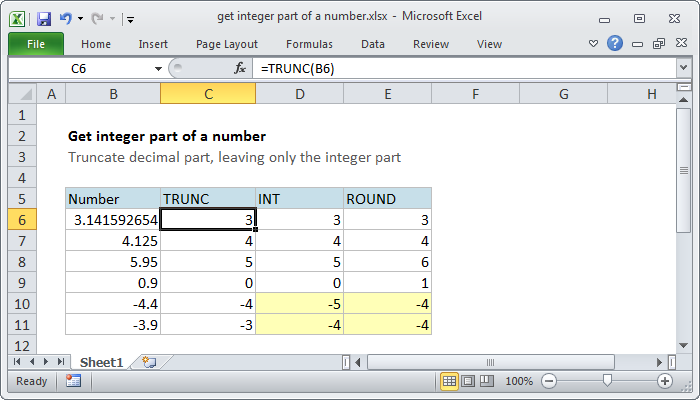Customize the Quick Access Toolbar dropdown

(130, 19)
